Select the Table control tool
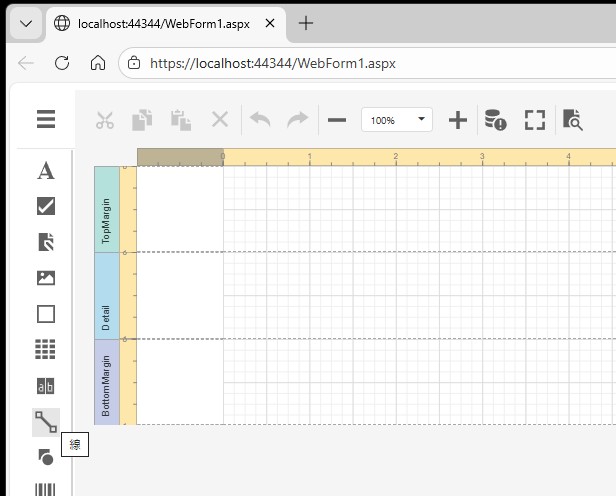Viewport: 616px width, 496px height. [46, 349]
